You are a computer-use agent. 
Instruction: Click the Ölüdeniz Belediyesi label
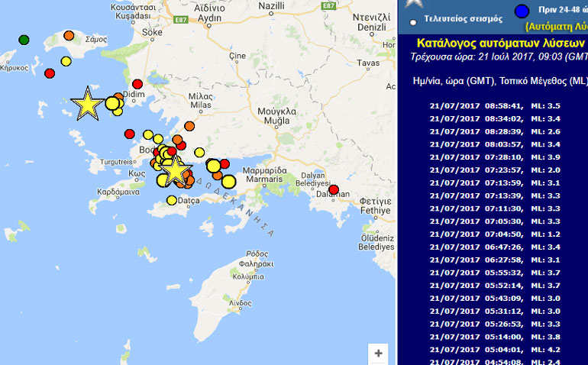[x=378, y=243]
